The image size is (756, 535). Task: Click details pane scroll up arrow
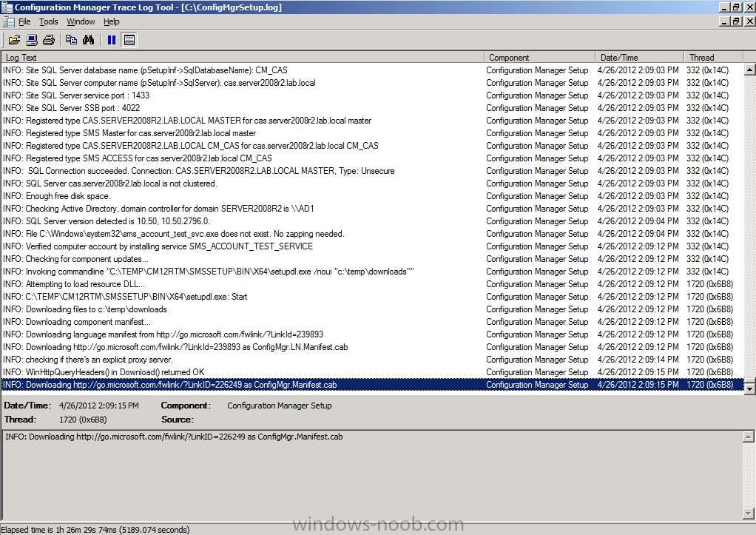click(x=749, y=437)
